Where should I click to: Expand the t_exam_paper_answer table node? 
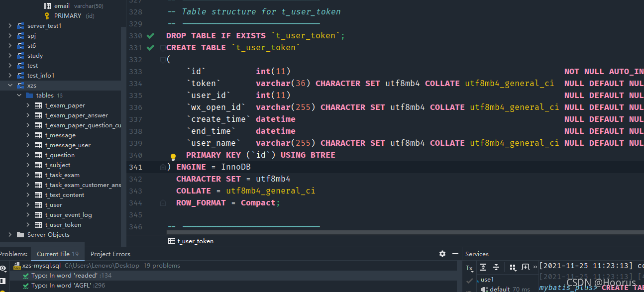coord(28,115)
